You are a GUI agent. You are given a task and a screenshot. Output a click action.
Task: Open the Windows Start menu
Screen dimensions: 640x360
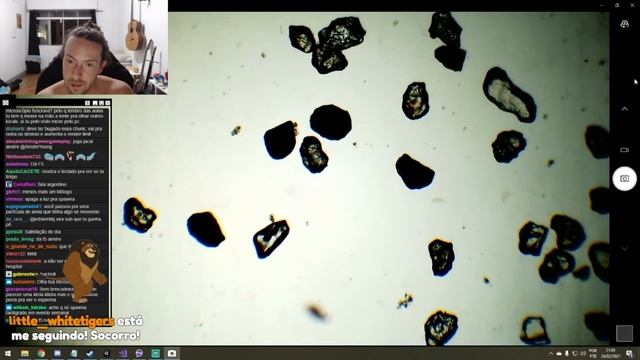(x=8, y=353)
